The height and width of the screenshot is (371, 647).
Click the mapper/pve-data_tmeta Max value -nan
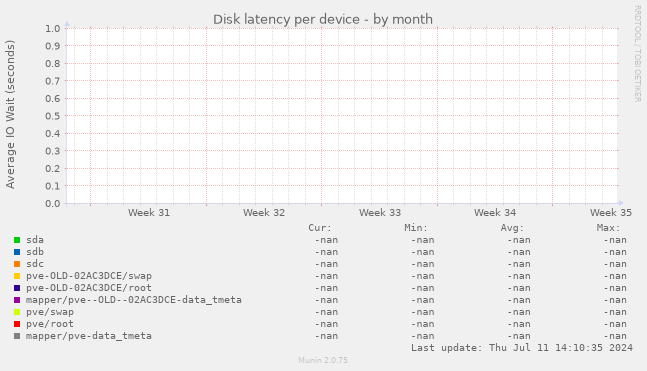coord(615,336)
